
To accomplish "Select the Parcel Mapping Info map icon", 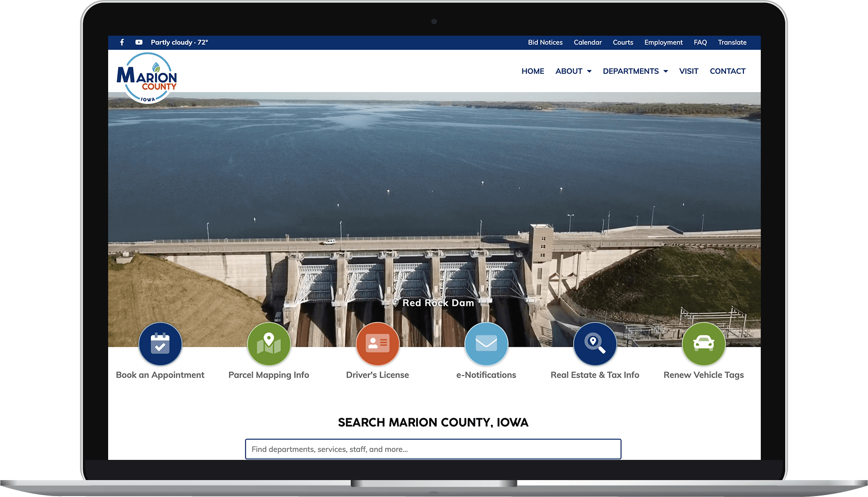I will (x=268, y=344).
